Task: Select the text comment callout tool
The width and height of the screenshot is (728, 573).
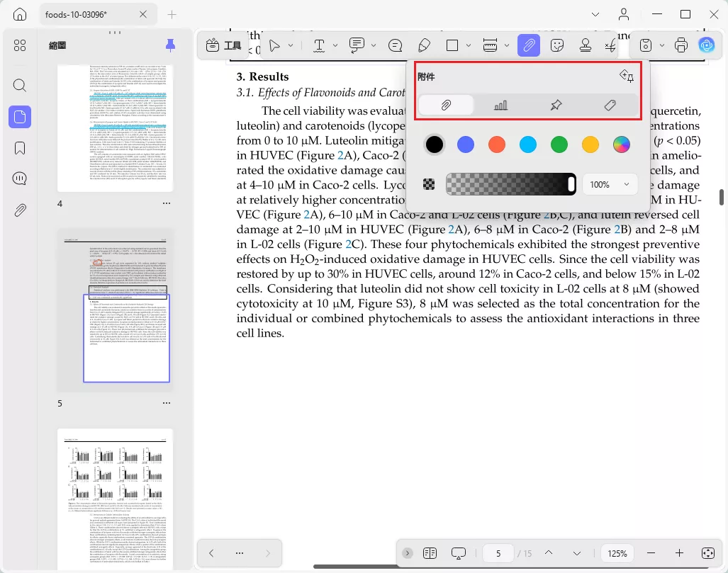Action: pos(357,45)
